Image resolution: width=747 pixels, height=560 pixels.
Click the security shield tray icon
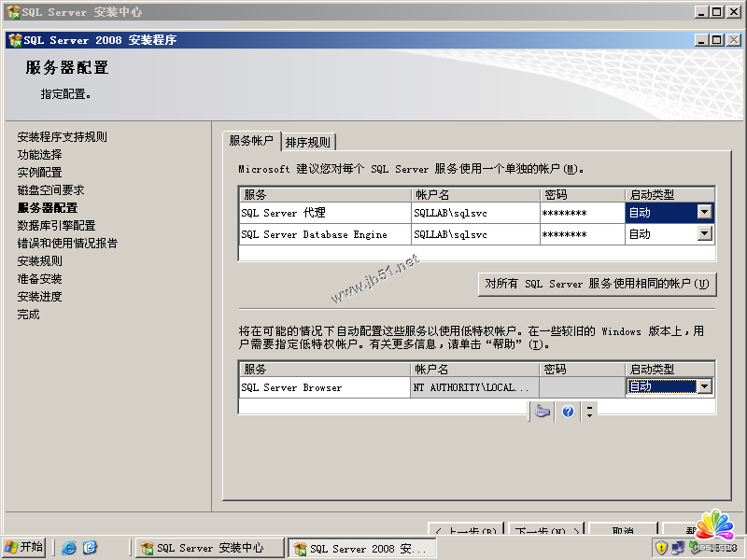661,548
